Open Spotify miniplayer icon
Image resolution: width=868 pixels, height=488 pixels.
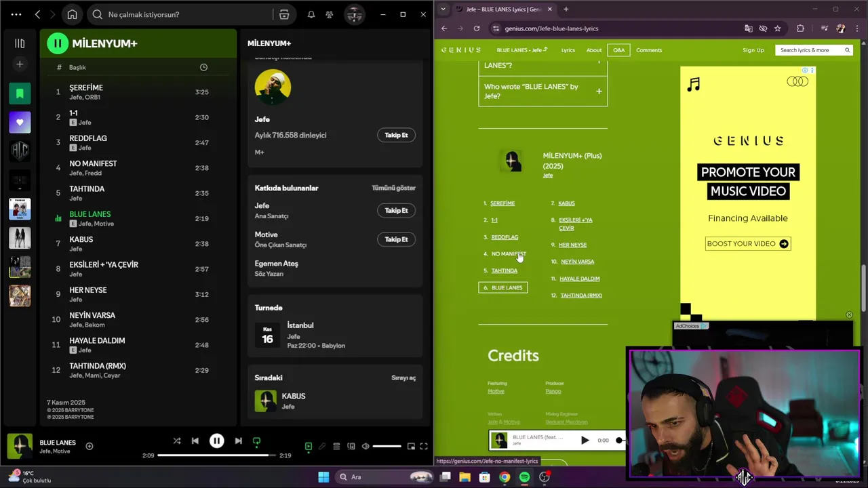pyautogui.click(x=411, y=446)
